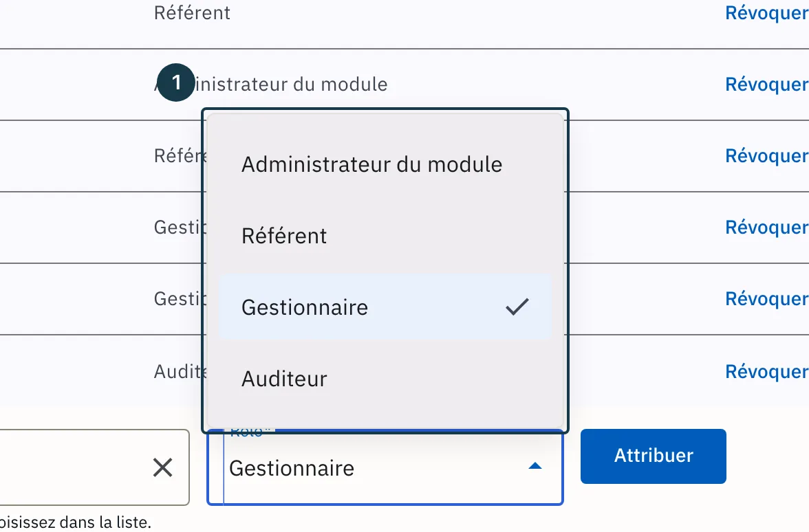Click the Attribuer button
Screen dimensions: 809x532
pos(654,456)
